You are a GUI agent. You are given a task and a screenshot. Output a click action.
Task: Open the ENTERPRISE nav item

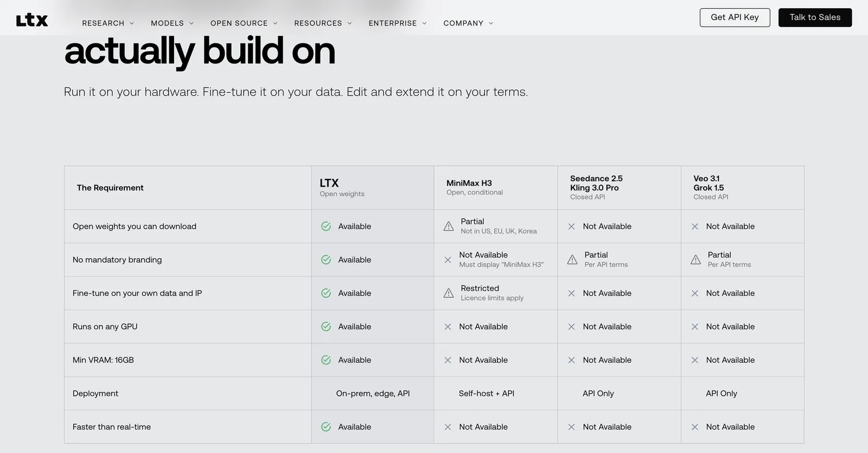[x=393, y=23]
